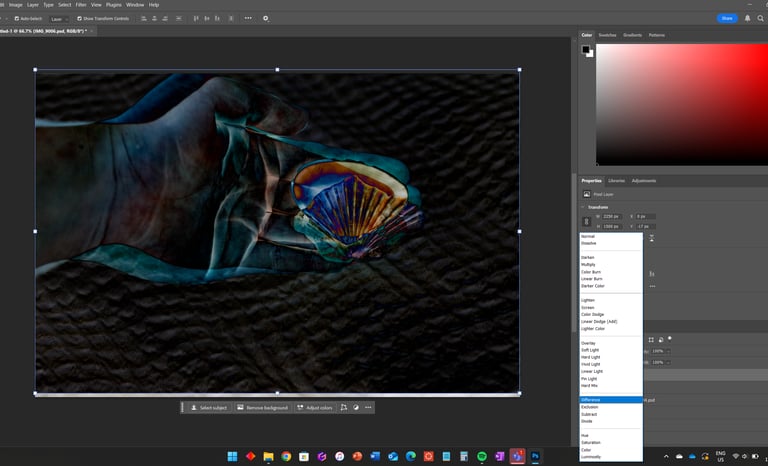Image resolution: width=768 pixels, height=466 pixels.
Task: Open the Filter menu
Action: coord(80,5)
